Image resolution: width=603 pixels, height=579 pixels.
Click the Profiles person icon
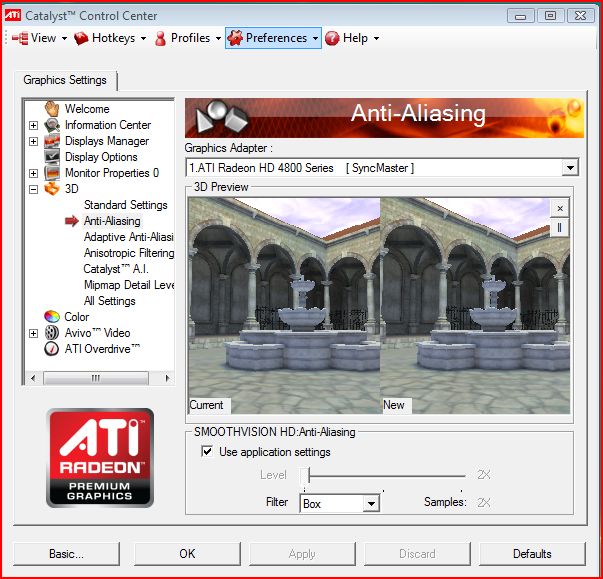click(x=160, y=38)
